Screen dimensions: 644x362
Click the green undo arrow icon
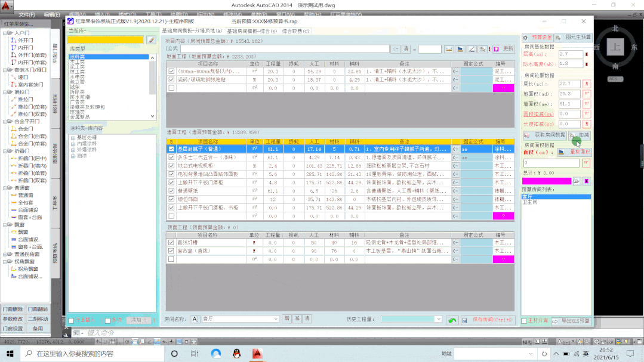tap(452, 320)
